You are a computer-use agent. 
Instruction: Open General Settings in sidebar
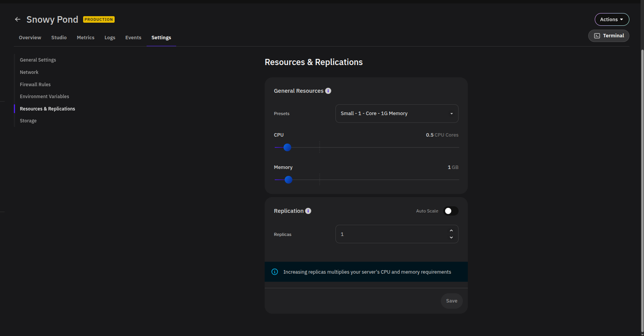point(38,60)
